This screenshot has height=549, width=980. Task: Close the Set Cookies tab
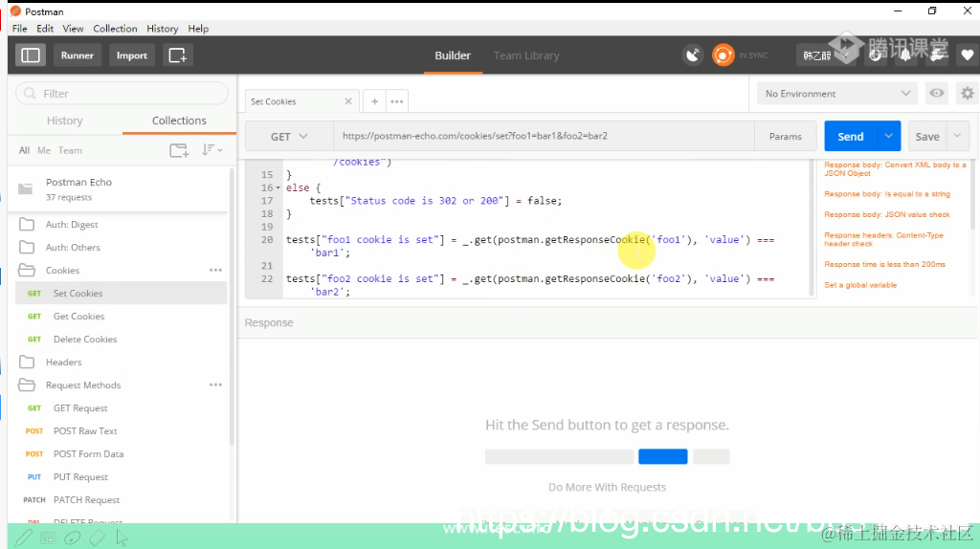[348, 101]
